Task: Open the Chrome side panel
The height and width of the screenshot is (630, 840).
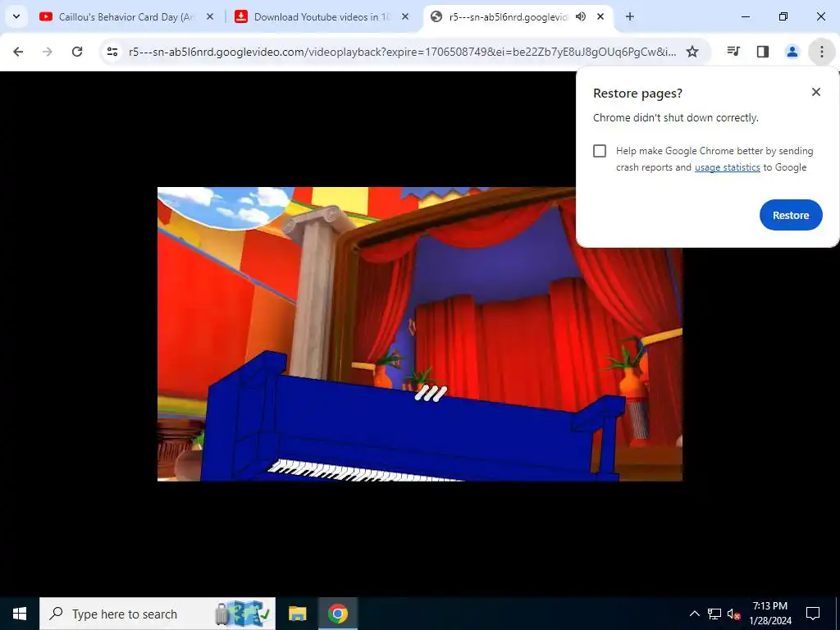Action: click(x=763, y=52)
